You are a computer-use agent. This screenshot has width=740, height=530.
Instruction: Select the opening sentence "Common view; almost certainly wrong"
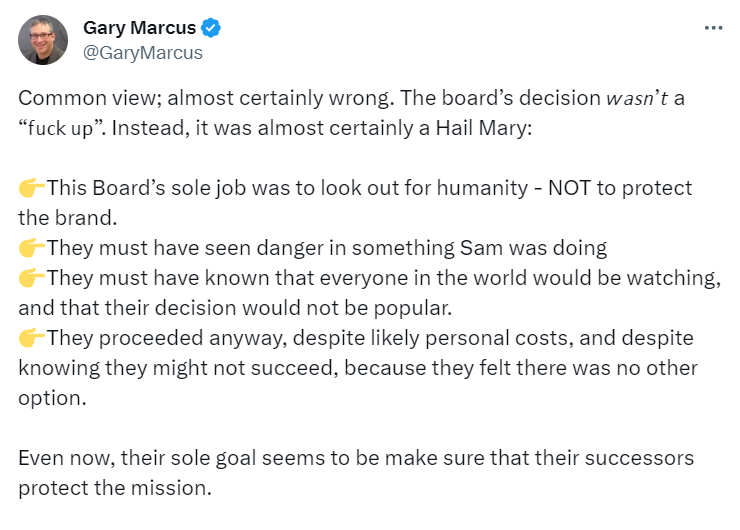coord(205,98)
